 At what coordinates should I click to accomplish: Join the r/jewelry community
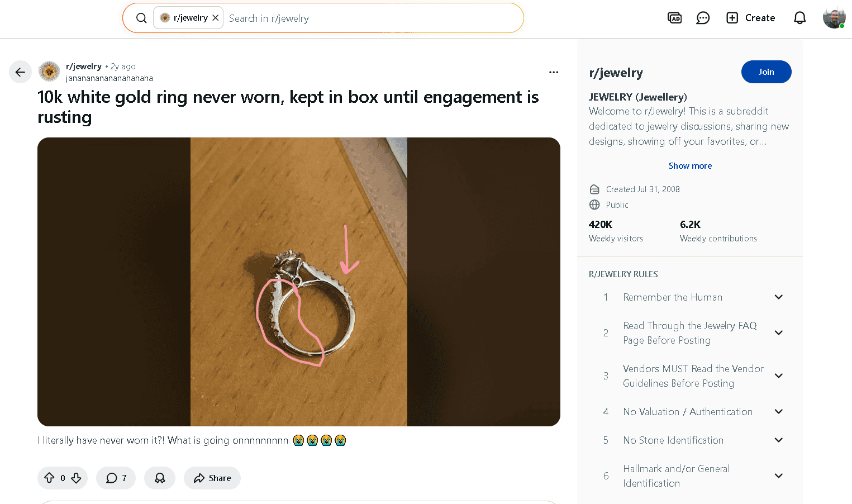766,72
